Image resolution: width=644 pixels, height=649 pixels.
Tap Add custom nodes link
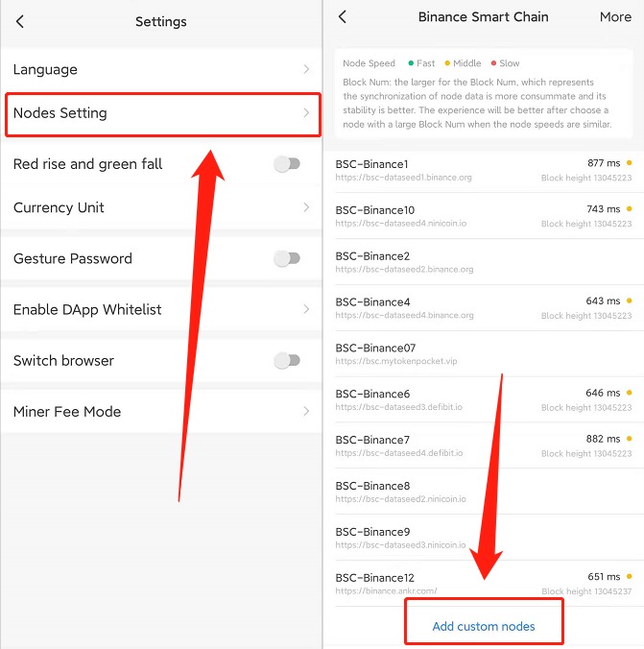click(484, 626)
